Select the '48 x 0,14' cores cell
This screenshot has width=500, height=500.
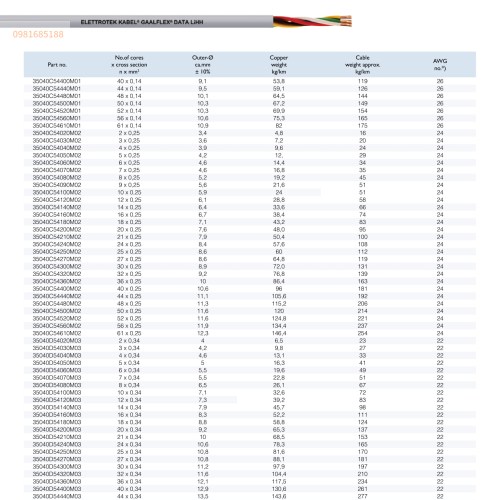(x=129, y=96)
